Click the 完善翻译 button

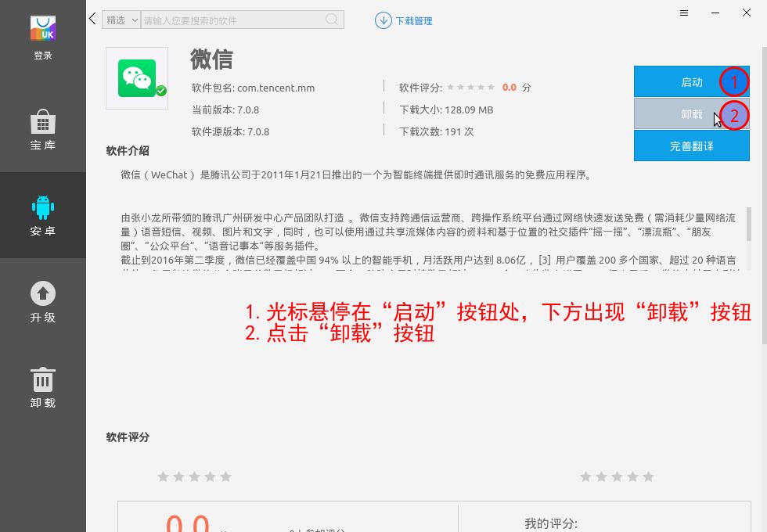click(x=692, y=146)
